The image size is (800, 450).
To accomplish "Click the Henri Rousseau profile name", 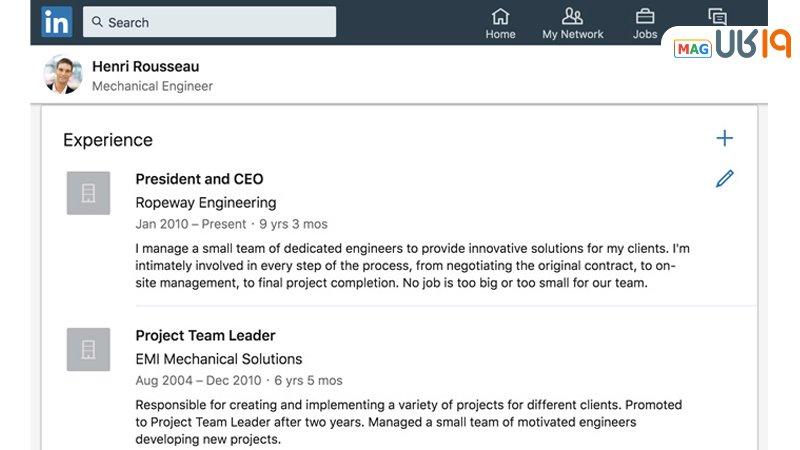I will (x=145, y=66).
